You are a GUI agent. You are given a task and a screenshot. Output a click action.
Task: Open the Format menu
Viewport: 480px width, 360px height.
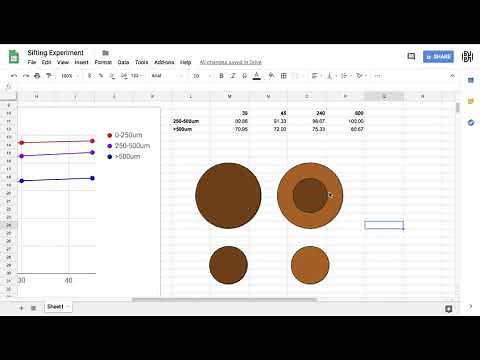(103, 62)
